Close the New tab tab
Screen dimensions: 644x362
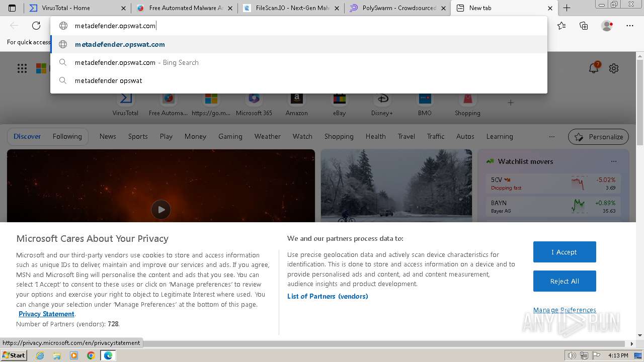[x=550, y=8]
